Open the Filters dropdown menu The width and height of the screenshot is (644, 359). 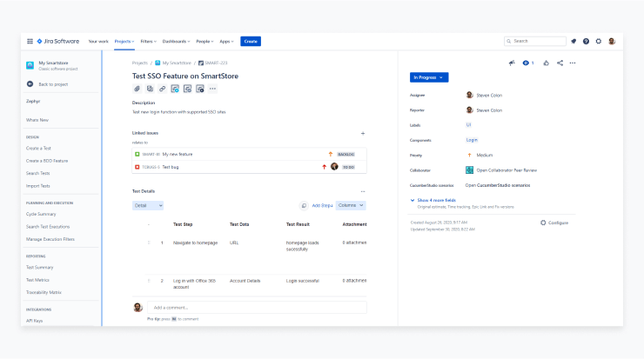point(148,42)
